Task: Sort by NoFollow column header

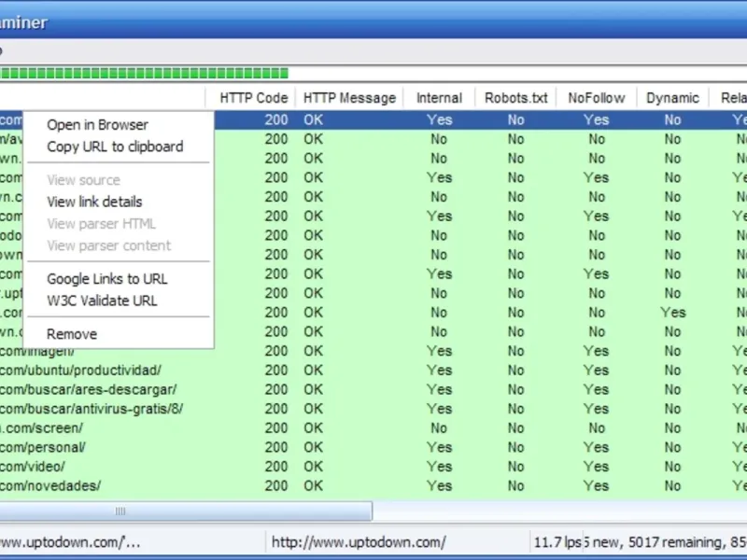Action: coord(597,98)
